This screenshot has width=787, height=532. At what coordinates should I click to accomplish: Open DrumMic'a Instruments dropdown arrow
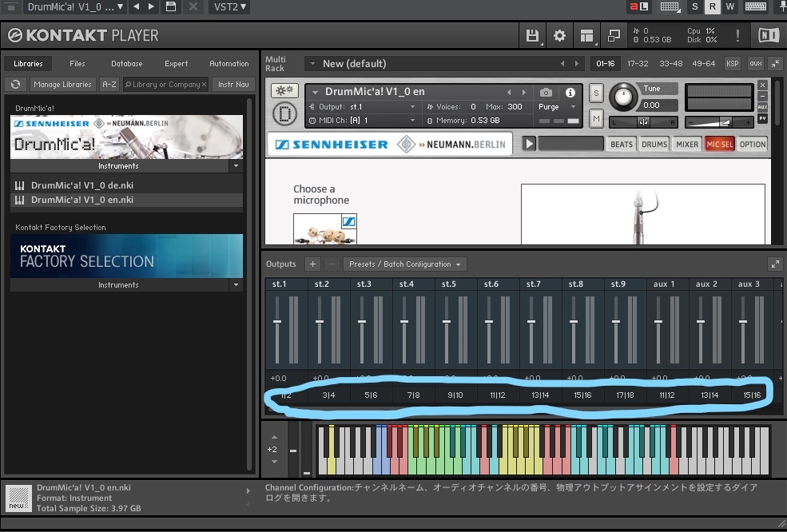pos(236,166)
